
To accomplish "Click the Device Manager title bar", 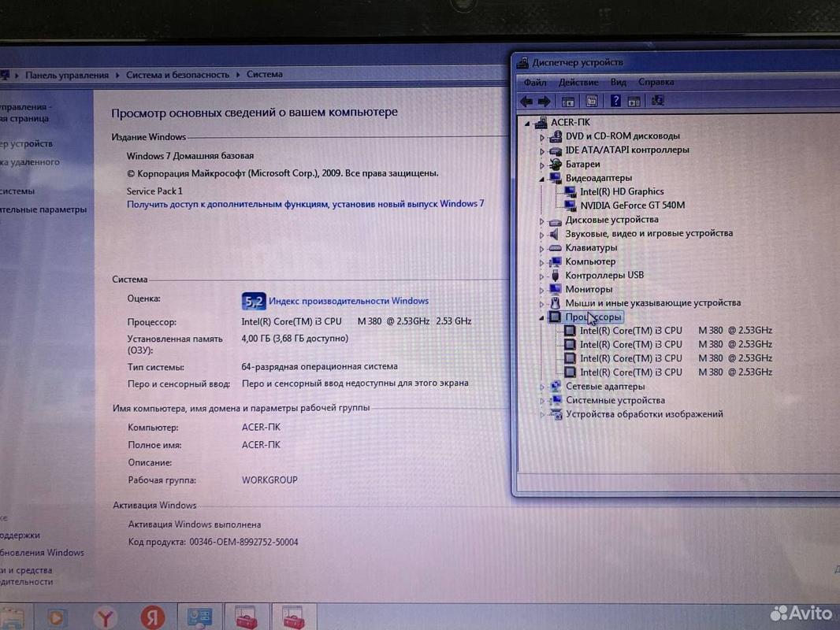I will click(x=675, y=63).
